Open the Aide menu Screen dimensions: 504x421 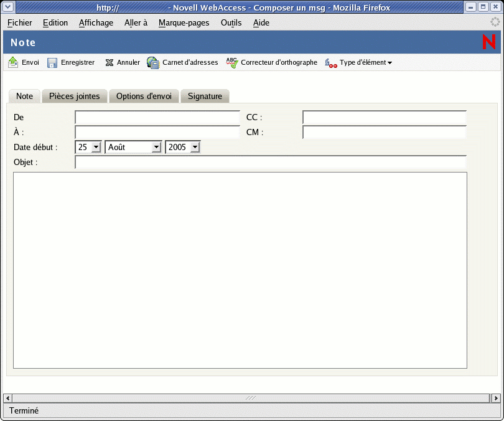pyautogui.click(x=261, y=23)
